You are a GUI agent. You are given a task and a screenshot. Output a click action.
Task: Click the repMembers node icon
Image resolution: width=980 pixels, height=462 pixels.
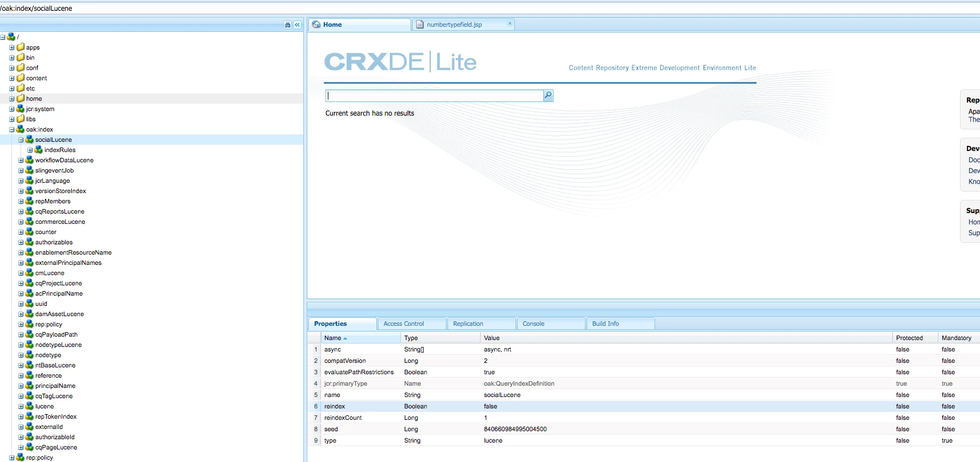[30, 201]
